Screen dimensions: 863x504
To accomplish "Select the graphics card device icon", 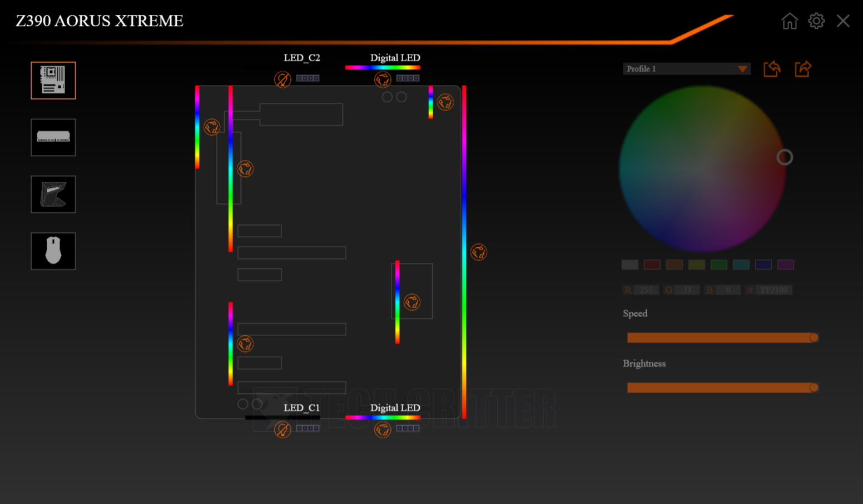I will [x=53, y=194].
